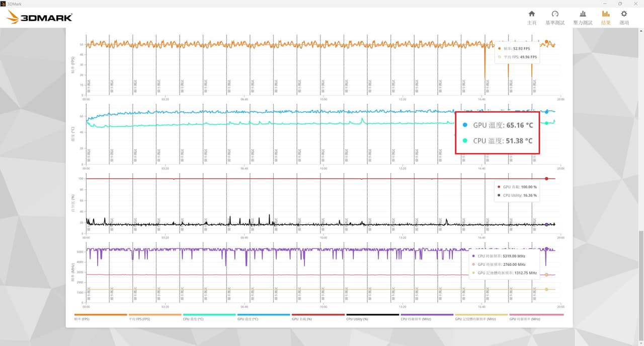The image size is (644, 346).
Task: Toggle the GPU 負載 (%) red legend series
Action: (318, 316)
